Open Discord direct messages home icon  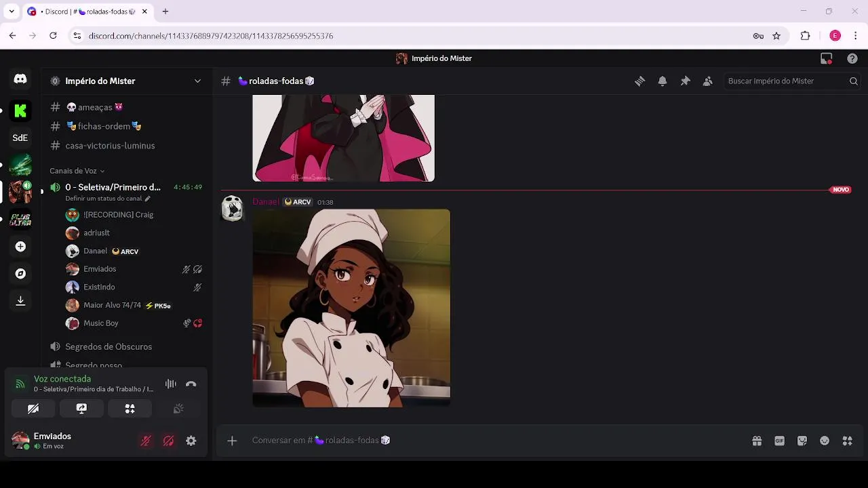tap(20, 79)
